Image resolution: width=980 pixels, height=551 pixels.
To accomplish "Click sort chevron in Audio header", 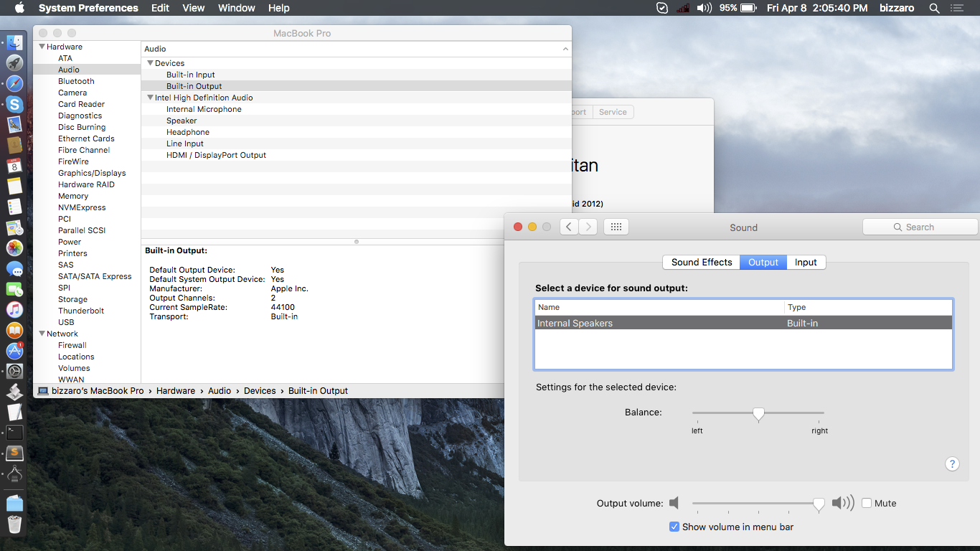I will tap(565, 49).
